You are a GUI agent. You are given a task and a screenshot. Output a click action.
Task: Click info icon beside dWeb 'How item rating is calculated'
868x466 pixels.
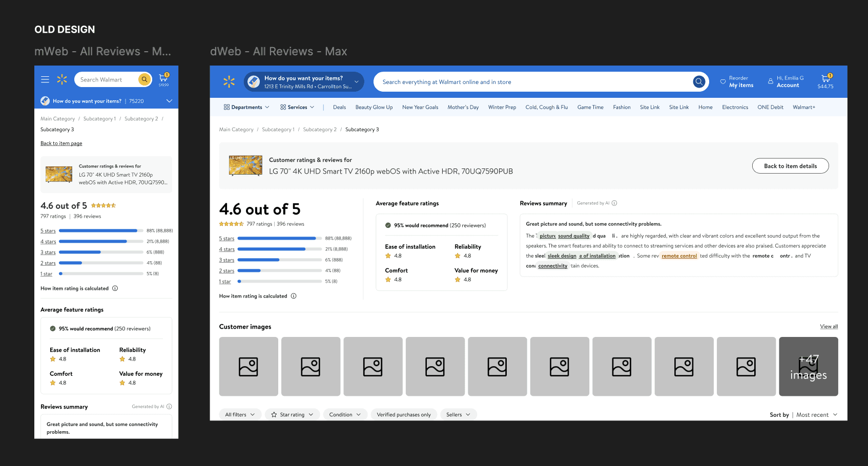click(294, 296)
